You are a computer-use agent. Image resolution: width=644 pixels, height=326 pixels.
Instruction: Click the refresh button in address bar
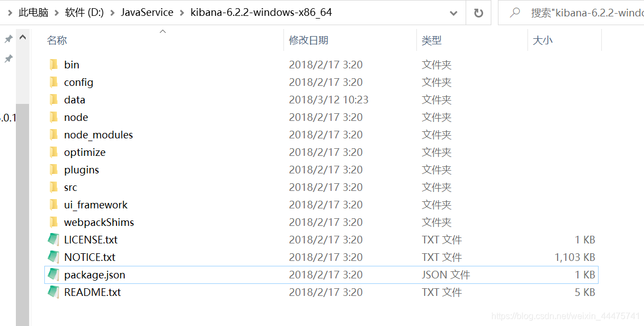coord(478,13)
